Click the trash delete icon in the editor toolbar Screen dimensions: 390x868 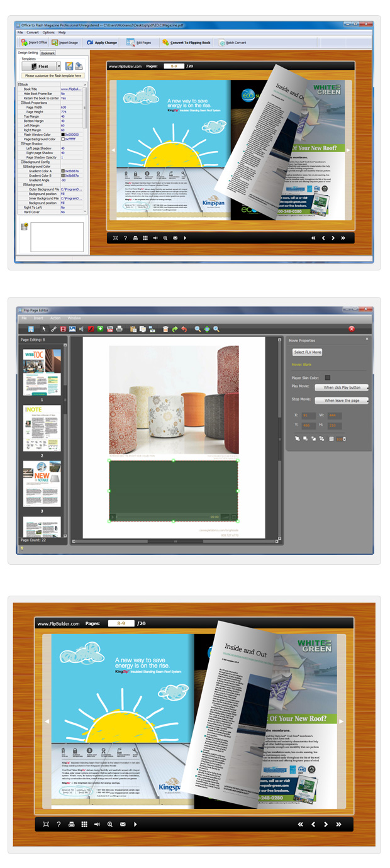pos(165,329)
